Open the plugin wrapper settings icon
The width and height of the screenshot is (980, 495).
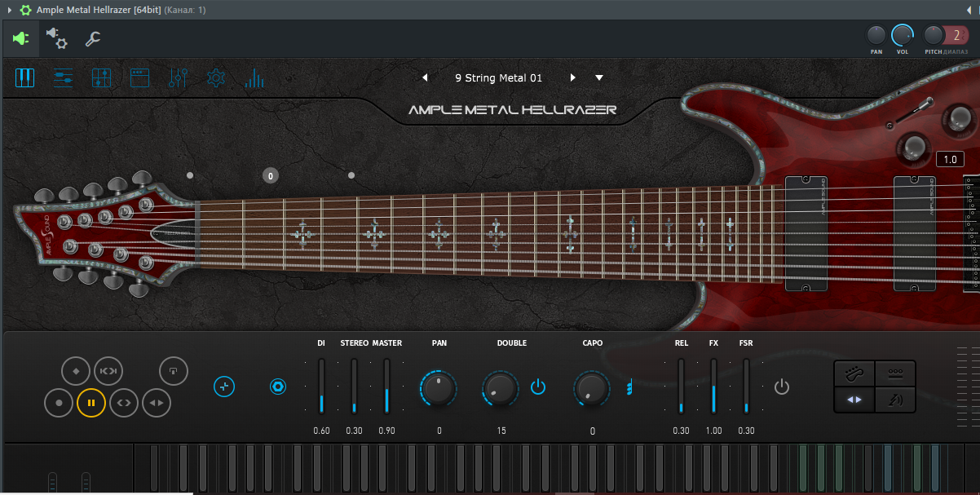point(56,38)
